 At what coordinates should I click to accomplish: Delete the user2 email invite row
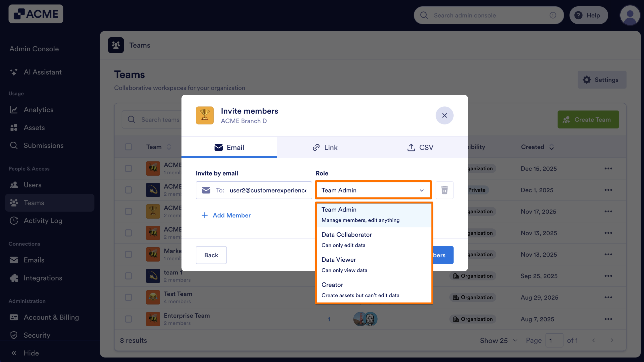pyautogui.click(x=444, y=190)
